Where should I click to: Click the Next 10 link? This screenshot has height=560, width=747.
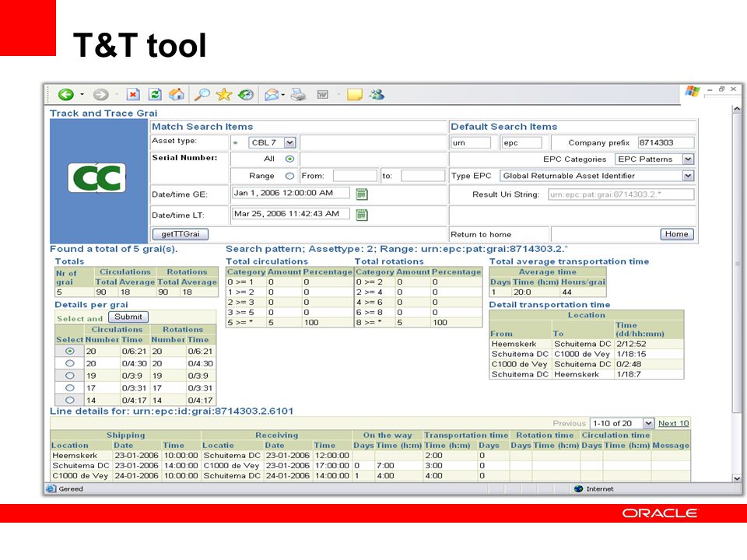[674, 423]
